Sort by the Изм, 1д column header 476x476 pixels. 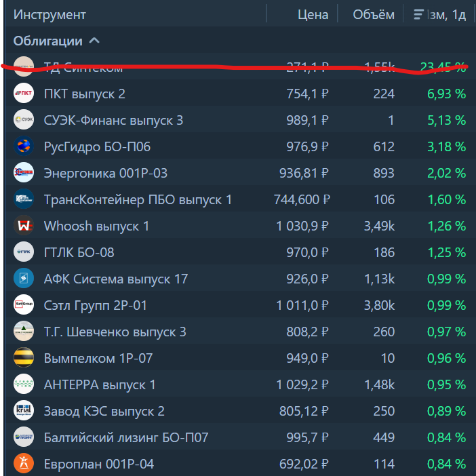tap(446, 14)
